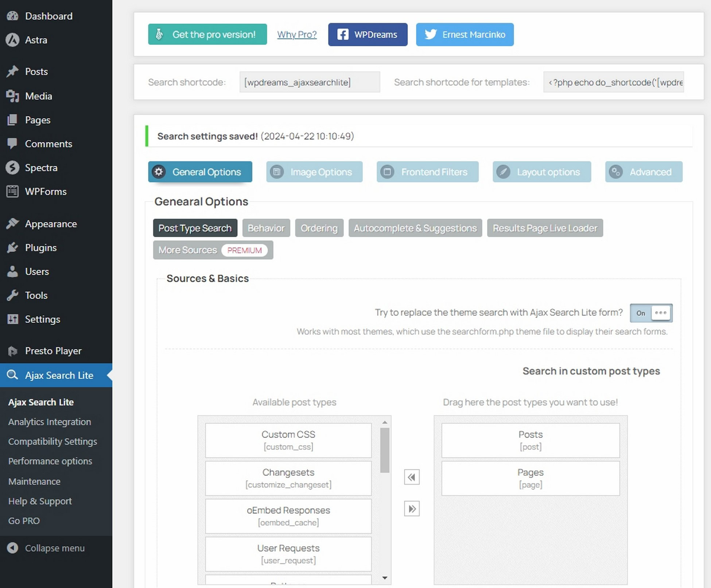Image resolution: width=711 pixels, height=588 pixels.
Task: Click the gear icon on General Options
Action: [x=159, y=172]
